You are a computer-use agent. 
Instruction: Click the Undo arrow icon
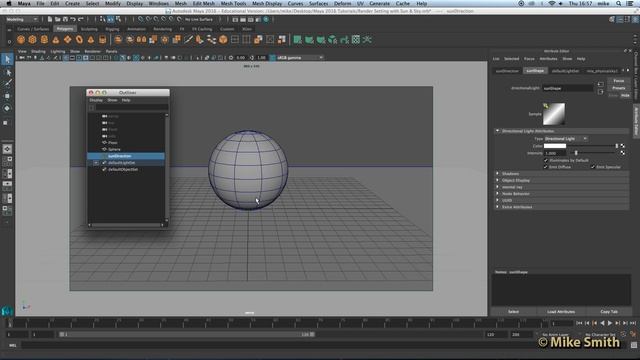[73, 19]
